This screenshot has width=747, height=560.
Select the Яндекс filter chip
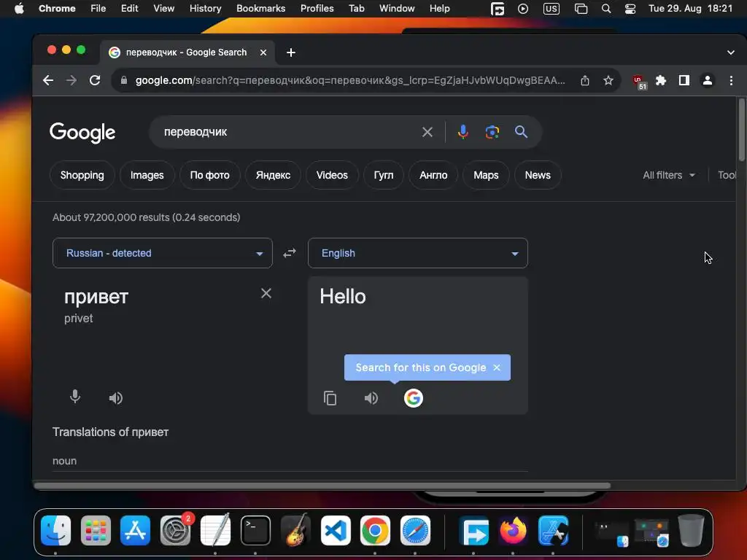pyautogui.click(x=273, y=175)
